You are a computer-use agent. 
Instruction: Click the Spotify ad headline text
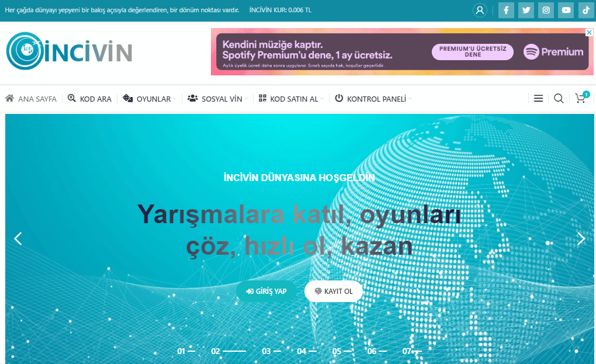click(307, 50)
